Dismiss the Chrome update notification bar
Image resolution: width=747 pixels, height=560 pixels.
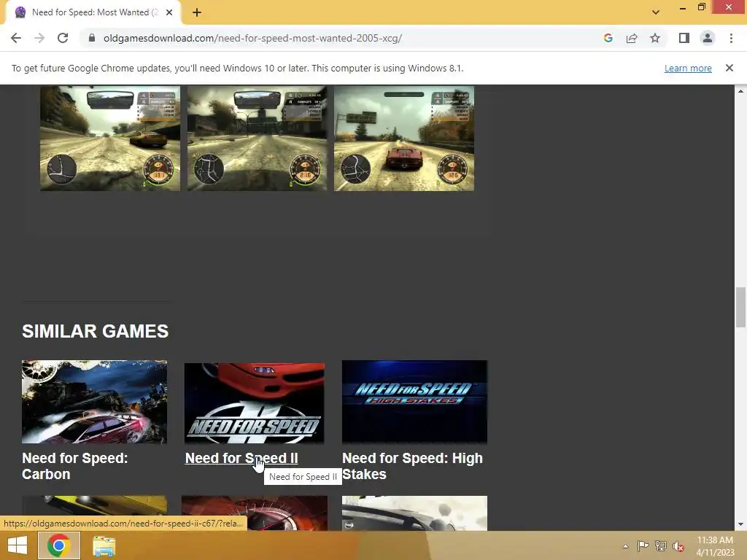[729, 68]
